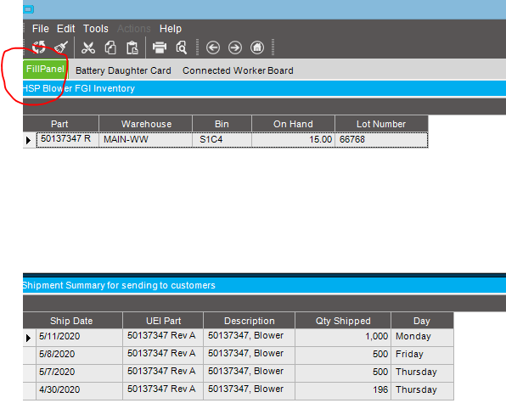Open the Tools menu
506x420 pixels.
(96, 29)
